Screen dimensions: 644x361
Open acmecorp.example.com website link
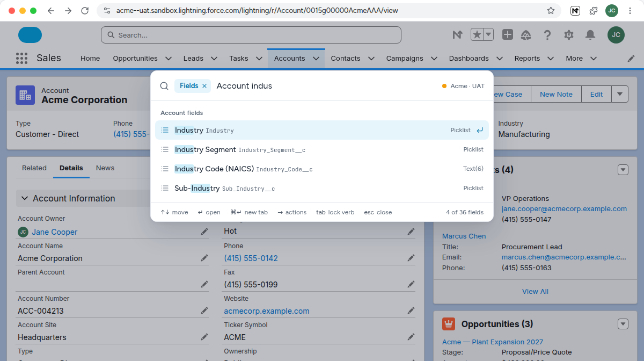point(267,311)
